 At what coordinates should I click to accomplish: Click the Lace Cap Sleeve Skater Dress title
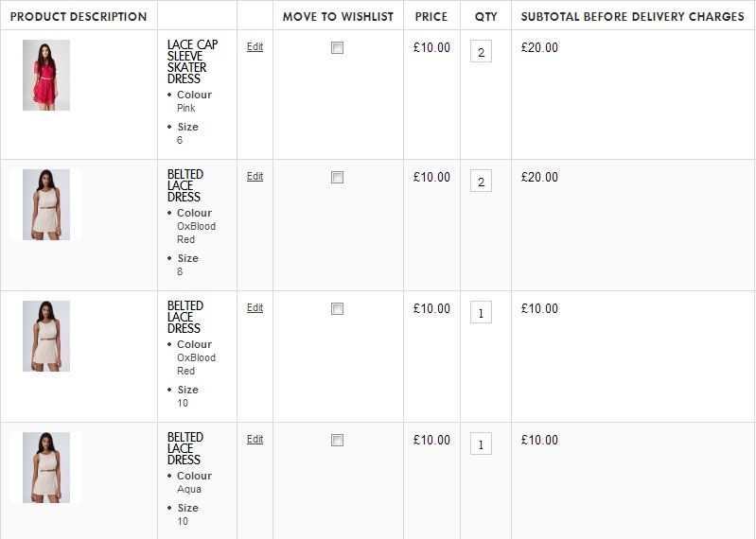(192, 61)
